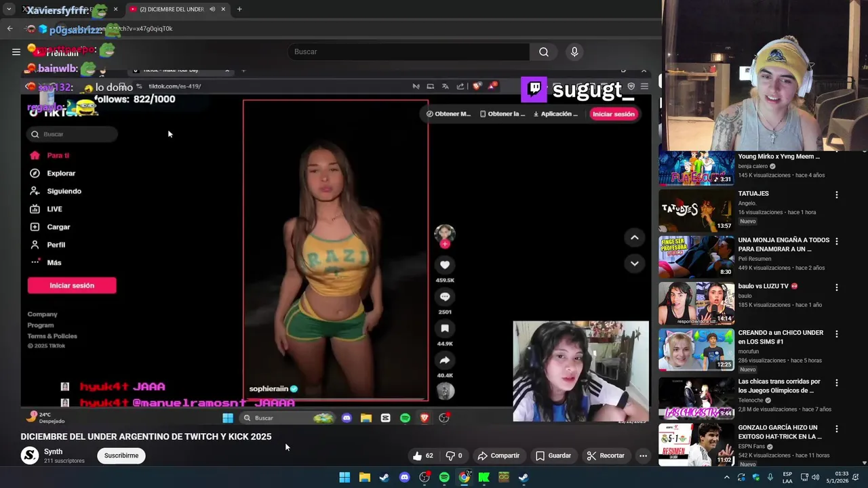Close the DICIEMBRE DEL UNDER tab
Image resolution: width=868 pixels, height=488 pixels.
[x=223, y=9]
